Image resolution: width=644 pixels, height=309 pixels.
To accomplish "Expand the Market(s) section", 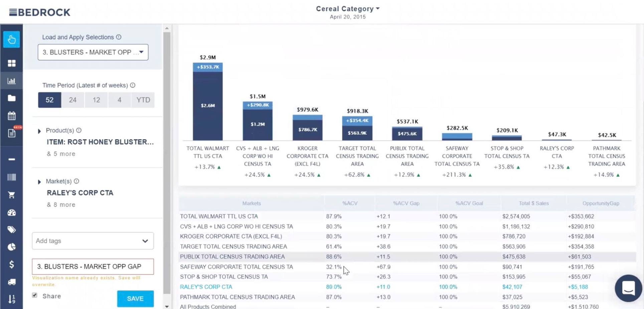I will [x=39, y=182].
